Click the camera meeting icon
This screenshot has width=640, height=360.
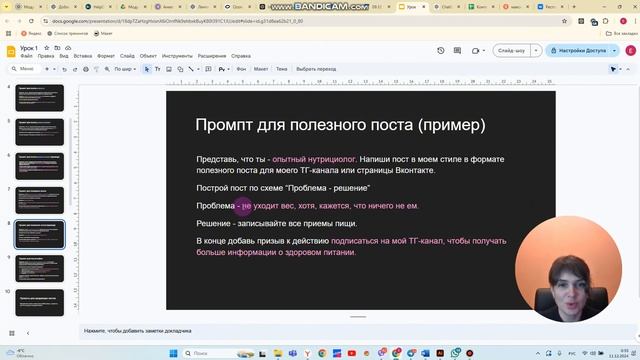tap(475, 51)
